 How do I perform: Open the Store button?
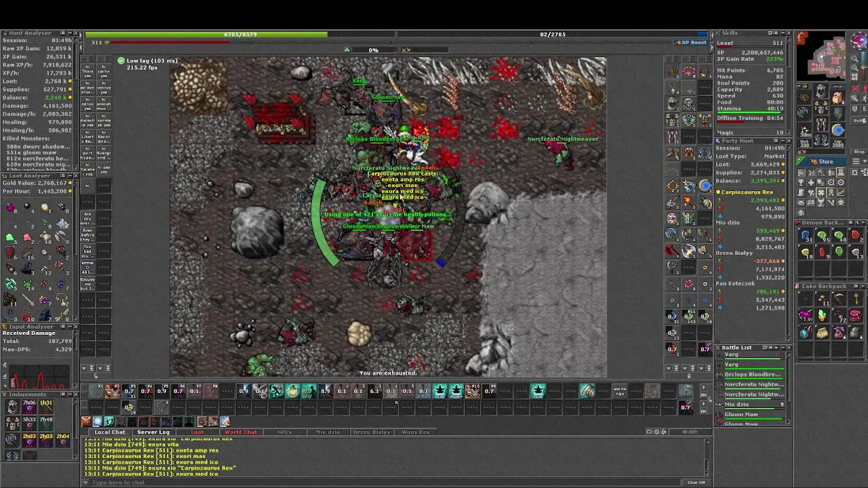click(821, 161)
